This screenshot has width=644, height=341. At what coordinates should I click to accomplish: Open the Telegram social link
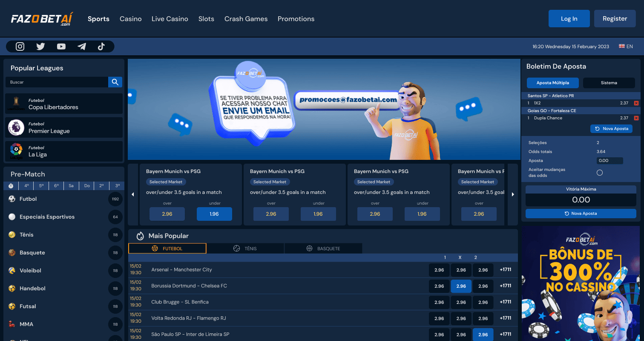(82, 46)
